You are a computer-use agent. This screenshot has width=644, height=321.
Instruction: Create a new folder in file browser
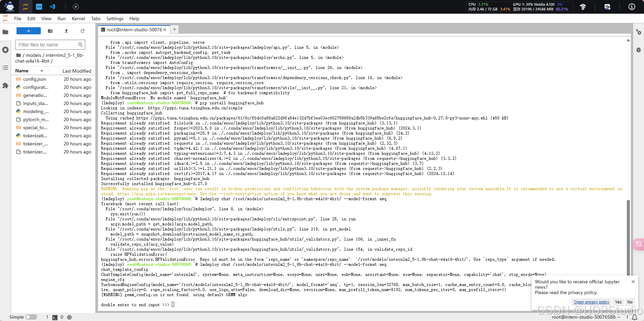pos(50,31)
